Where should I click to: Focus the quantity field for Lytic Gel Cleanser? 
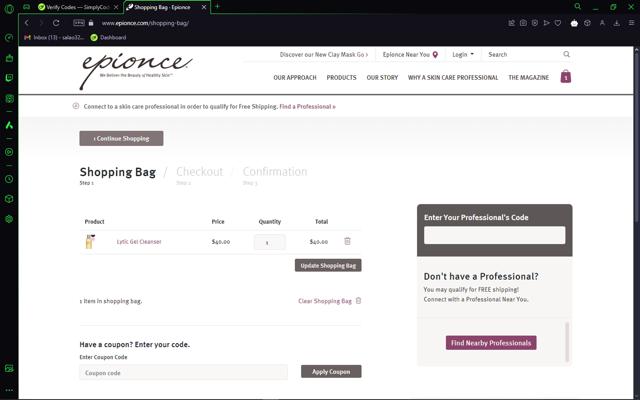click(270, 242)
